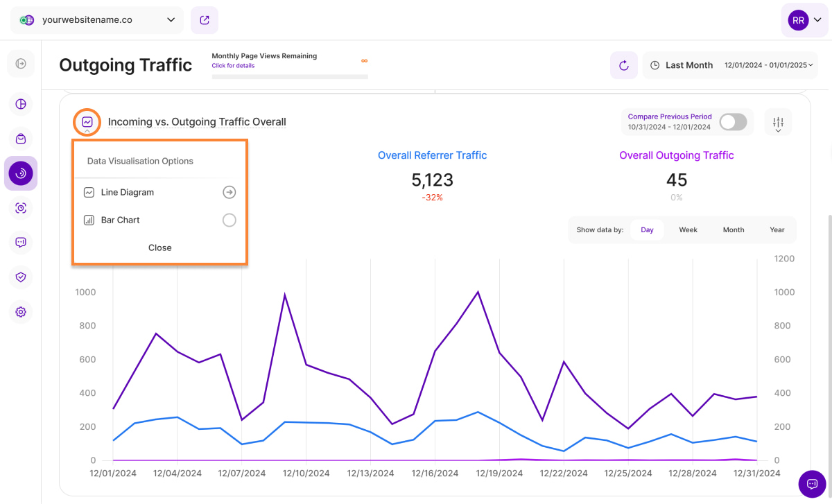The height and width of the screenshot is (504, 832).
Task: Open the Last Month date range dropdown
Action: [731, 65]
